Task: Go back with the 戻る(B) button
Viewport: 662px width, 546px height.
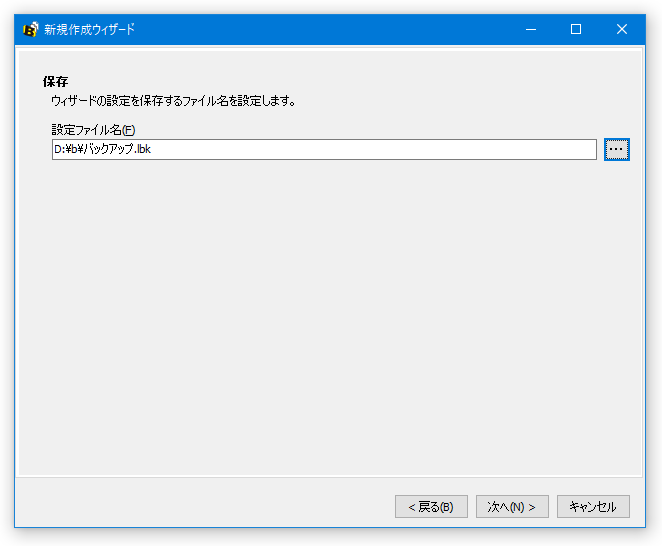Action: 431,506
